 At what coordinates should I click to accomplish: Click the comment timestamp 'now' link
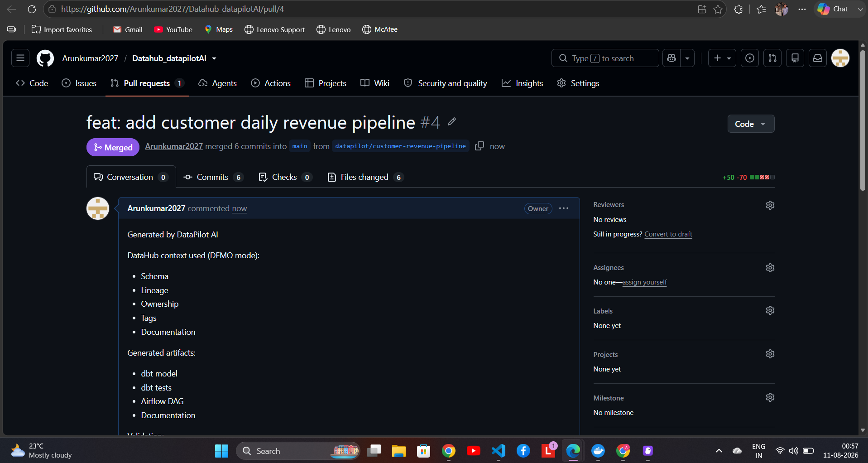(x=240, y=208)
